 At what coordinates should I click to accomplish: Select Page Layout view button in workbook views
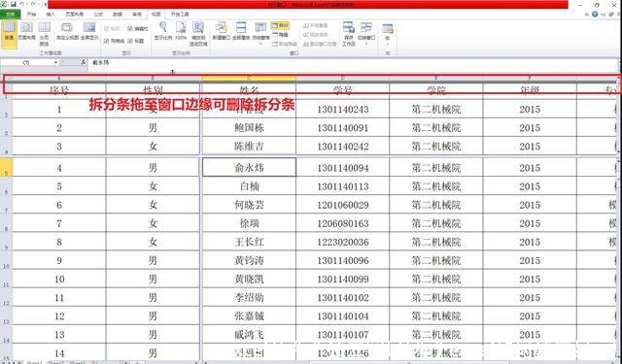click(x=26, y=32)
